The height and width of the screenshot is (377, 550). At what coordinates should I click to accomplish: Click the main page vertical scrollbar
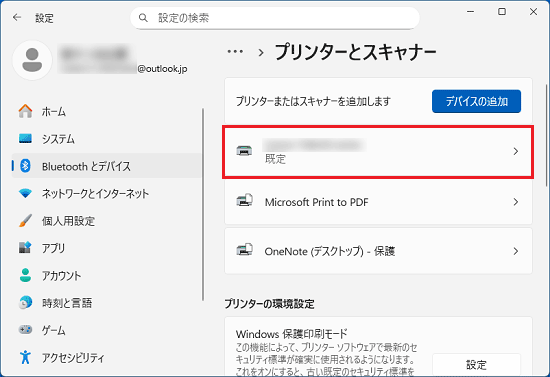pos(546,135)
